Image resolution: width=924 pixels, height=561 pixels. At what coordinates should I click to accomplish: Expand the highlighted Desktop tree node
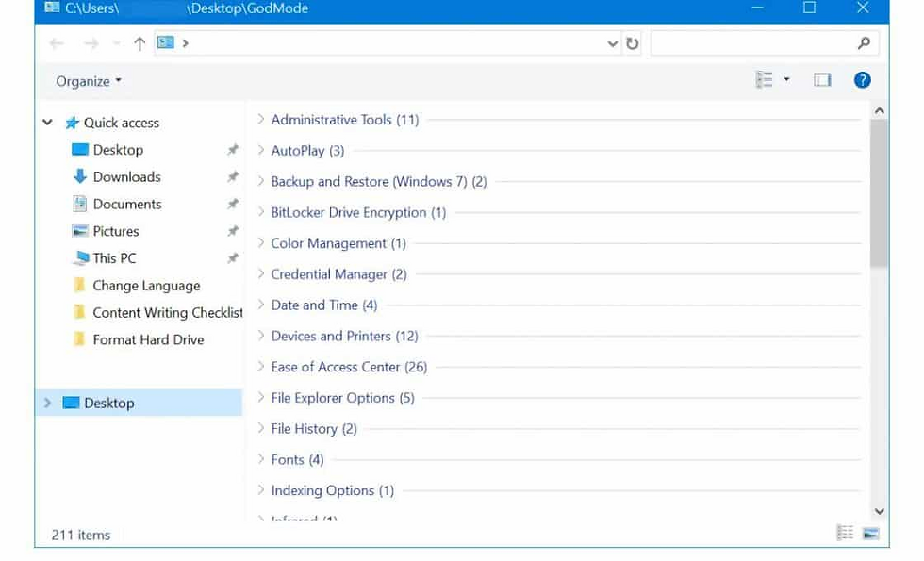coord(48,404)
